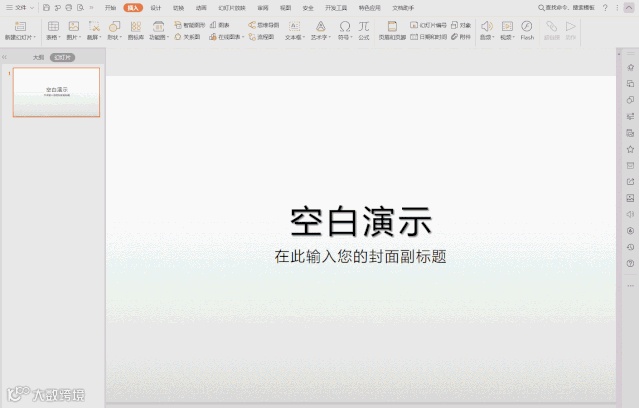Insert 幻灯片编号 slide number
The height and width of the screenshot is (408, 639).
tap(428, 25)
